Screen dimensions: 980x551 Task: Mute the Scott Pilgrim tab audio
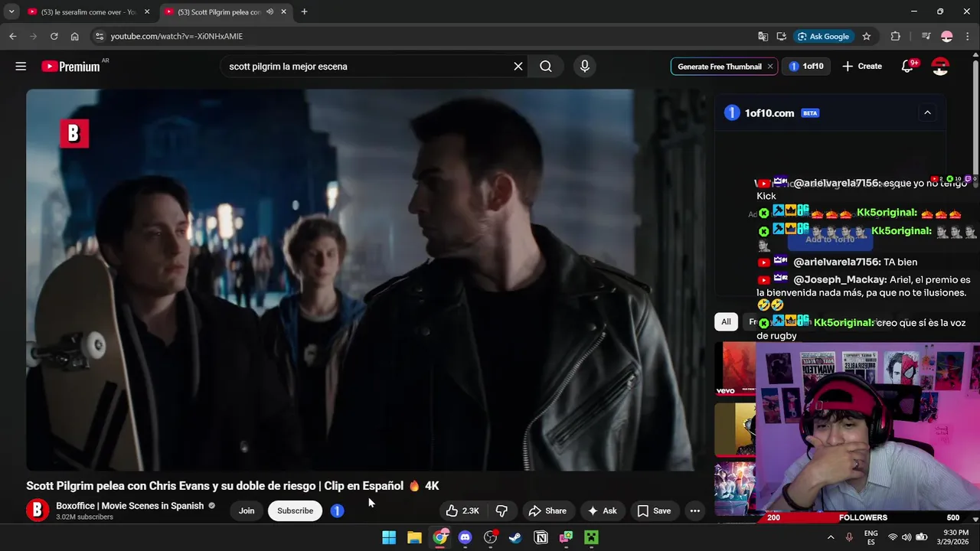coord(269,11)
